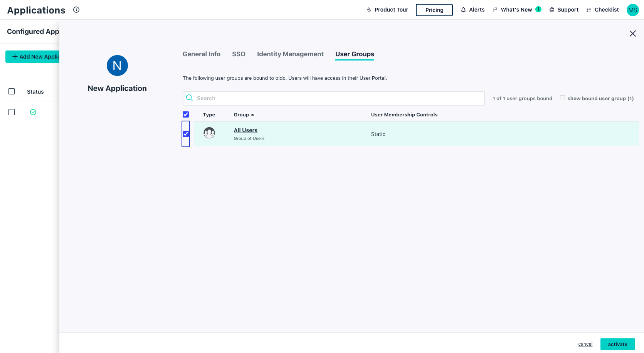Click the search magnifier icon
Screen dimensions: 644x353
(x=190, y=98)
